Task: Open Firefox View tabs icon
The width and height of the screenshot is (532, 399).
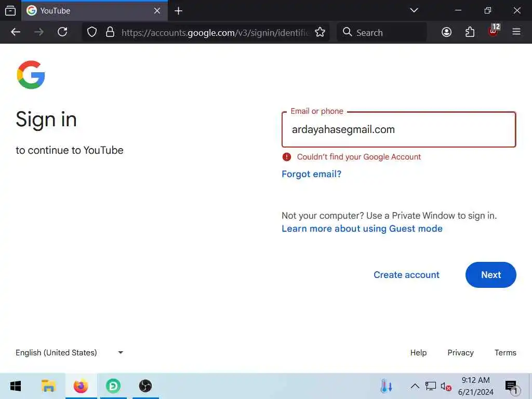Action: tap(10, 11)
